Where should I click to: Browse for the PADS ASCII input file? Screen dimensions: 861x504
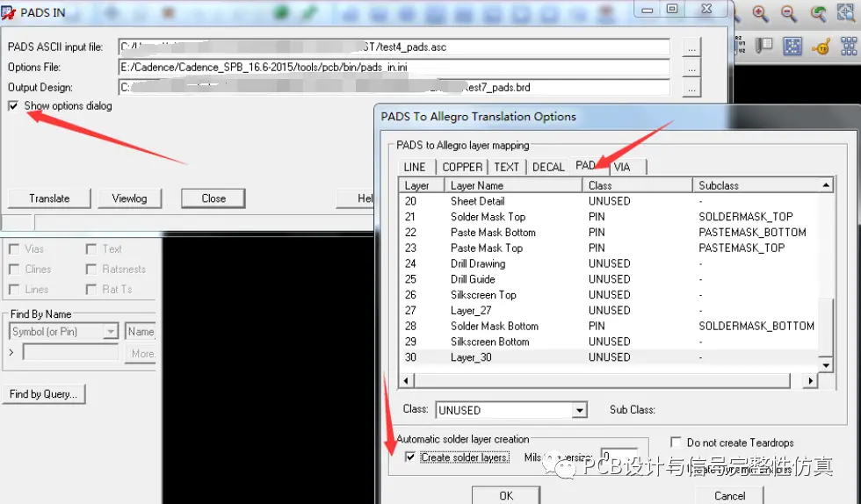click(x=692, y=47)
